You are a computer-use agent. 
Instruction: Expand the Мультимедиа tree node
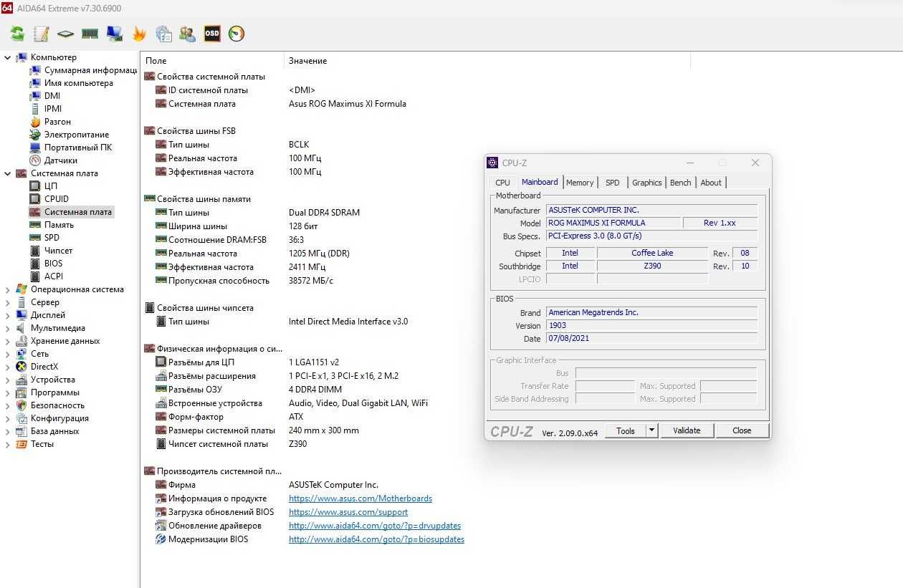click(7, 328)
